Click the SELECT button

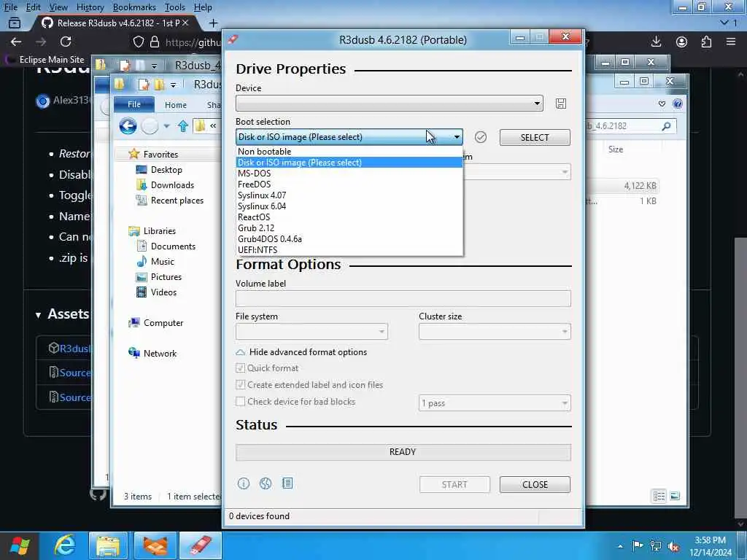pyautogui.click(x=535, y=138)
